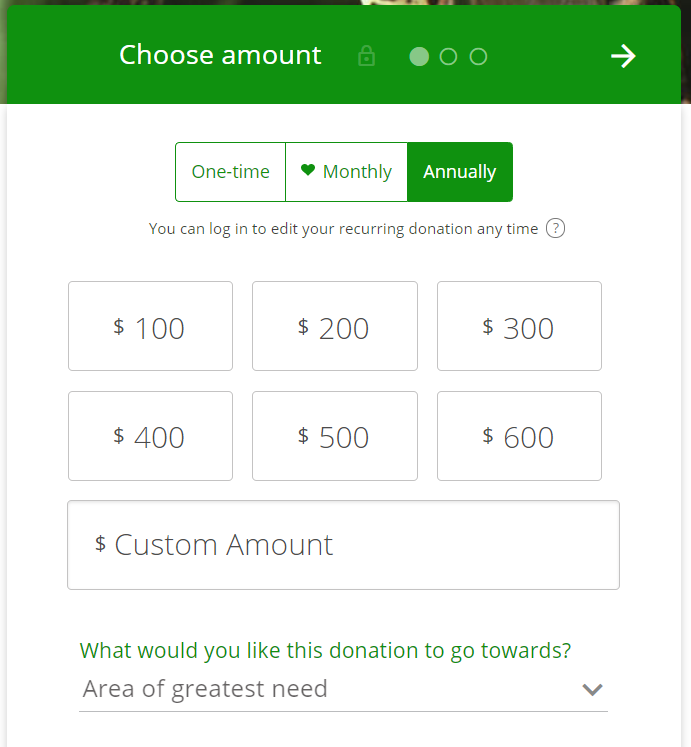This screenshot has width=691, height=747.
Task: Choose the $100 amount
Action: click(x=150, y=326)
